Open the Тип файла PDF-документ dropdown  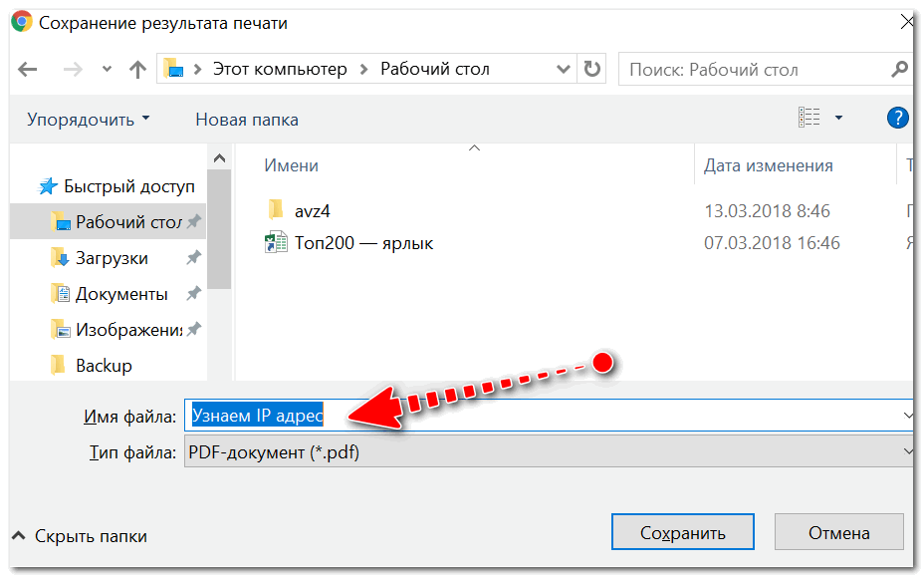(x=549, y=452)
